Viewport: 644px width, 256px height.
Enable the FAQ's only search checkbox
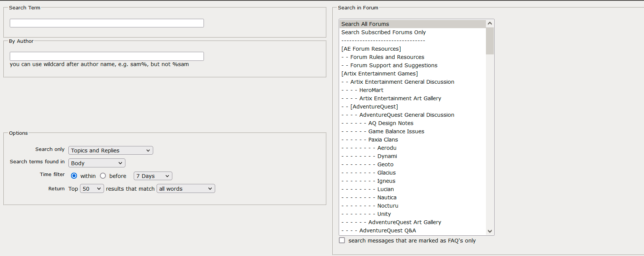(342, 241)
